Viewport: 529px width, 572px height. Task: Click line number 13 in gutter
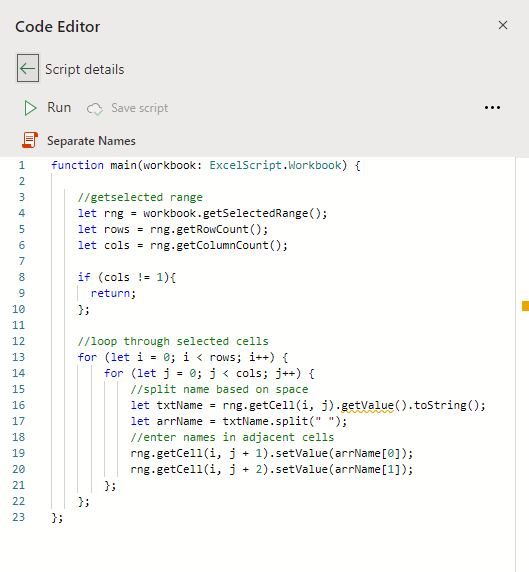(x=19, y=357)
